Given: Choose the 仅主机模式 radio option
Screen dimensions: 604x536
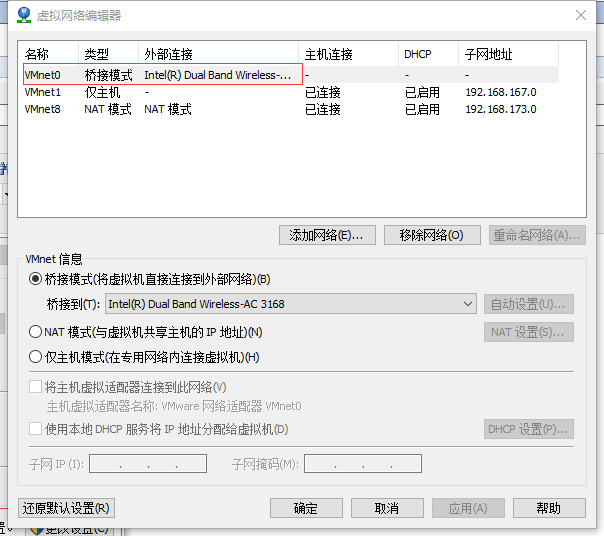Looking at the screenshot, I should coord(36,357).
